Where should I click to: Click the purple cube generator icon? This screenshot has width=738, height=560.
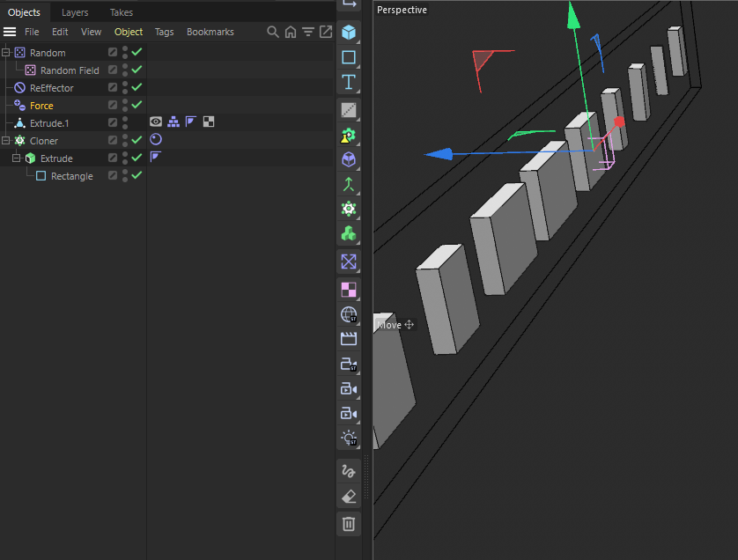coord(348,159)
